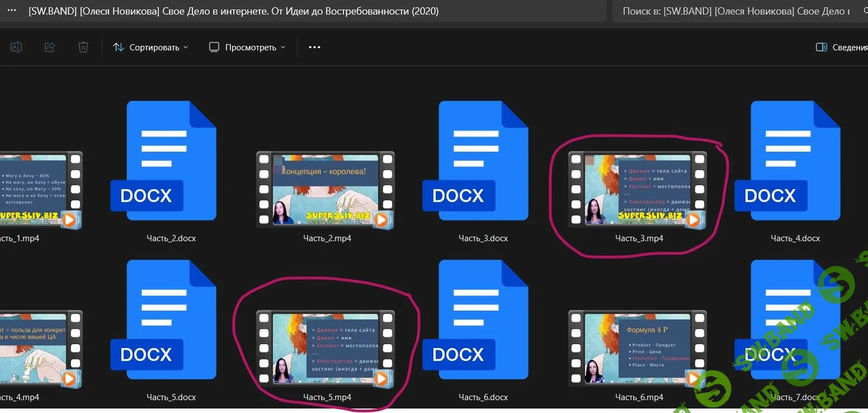Open the three-dot See more toolbar menu

click(x=314, y=48)
